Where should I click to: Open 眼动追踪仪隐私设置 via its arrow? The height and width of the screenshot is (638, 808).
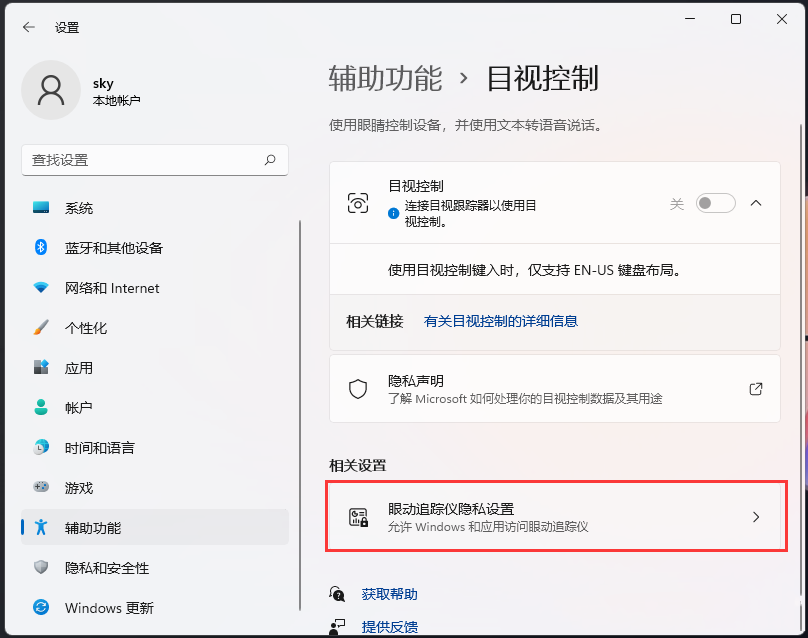[x=755, y=517]
